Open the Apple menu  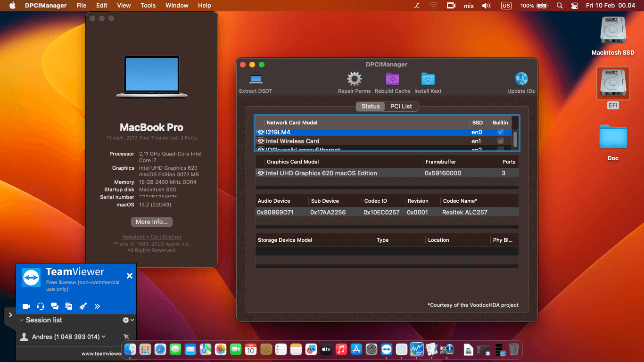click(12, 6)
